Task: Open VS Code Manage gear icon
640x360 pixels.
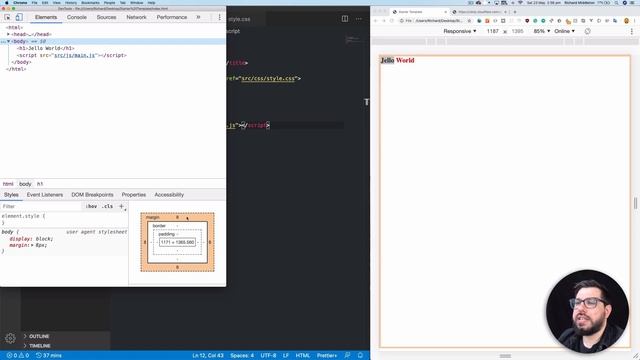Action: (10, 338)
